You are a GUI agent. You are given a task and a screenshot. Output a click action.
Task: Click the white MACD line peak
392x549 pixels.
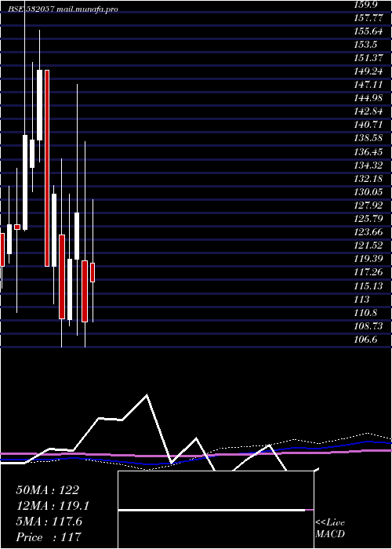147,395
